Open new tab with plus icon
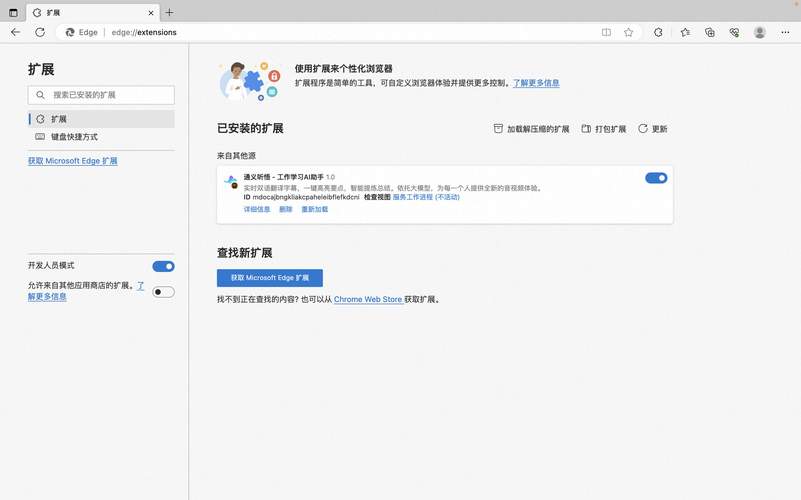Screen dimensions: 801x500 click(169, 12)
